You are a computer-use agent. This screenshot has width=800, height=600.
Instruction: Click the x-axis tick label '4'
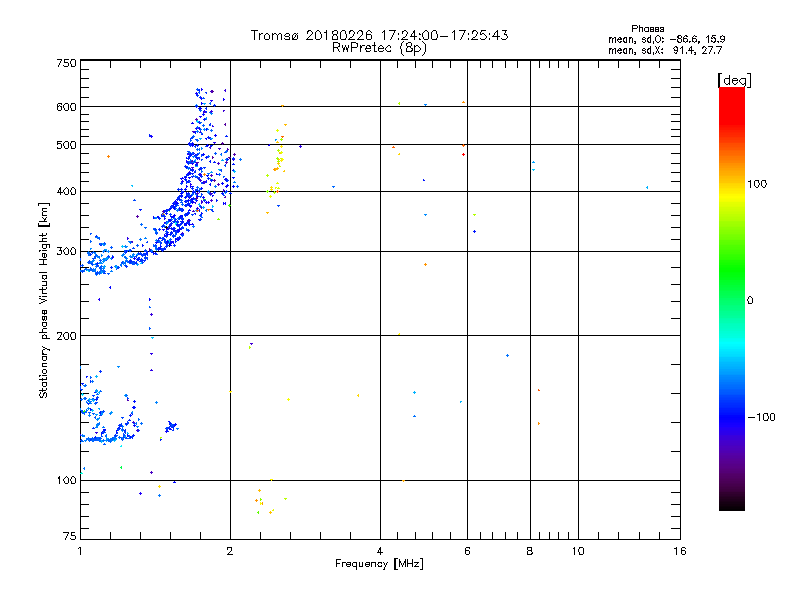380,551
